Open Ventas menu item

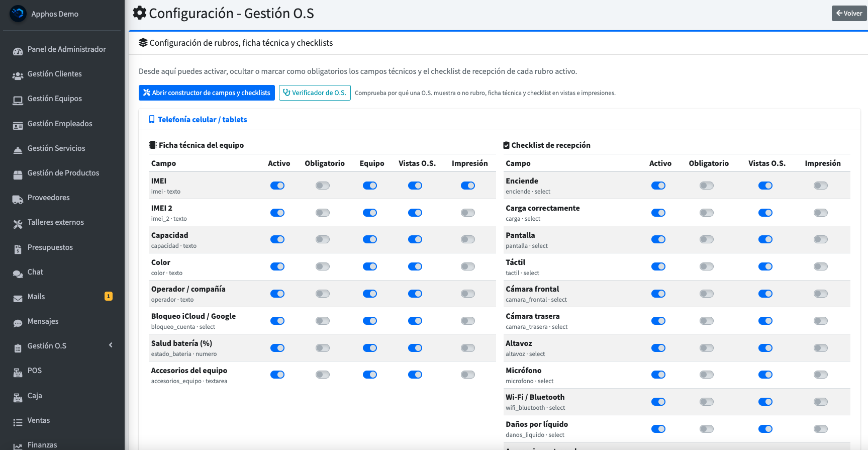(62, 420)
